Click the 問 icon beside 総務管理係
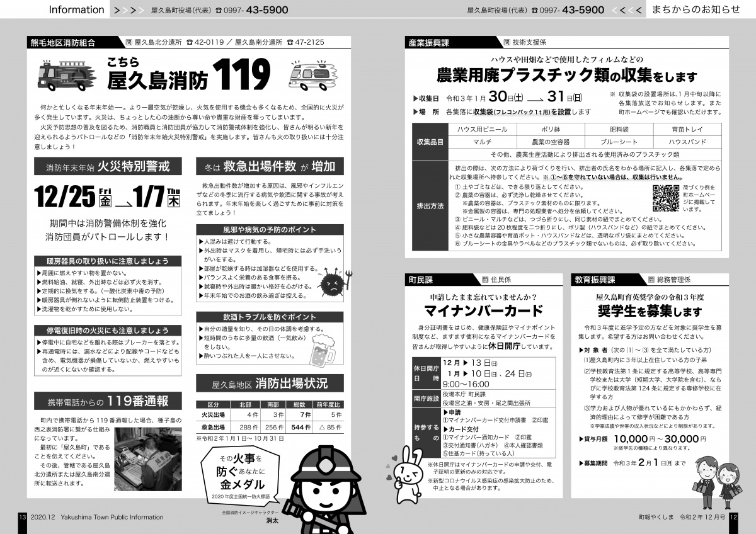Screen dimensions: 756x534 point(651,279)
